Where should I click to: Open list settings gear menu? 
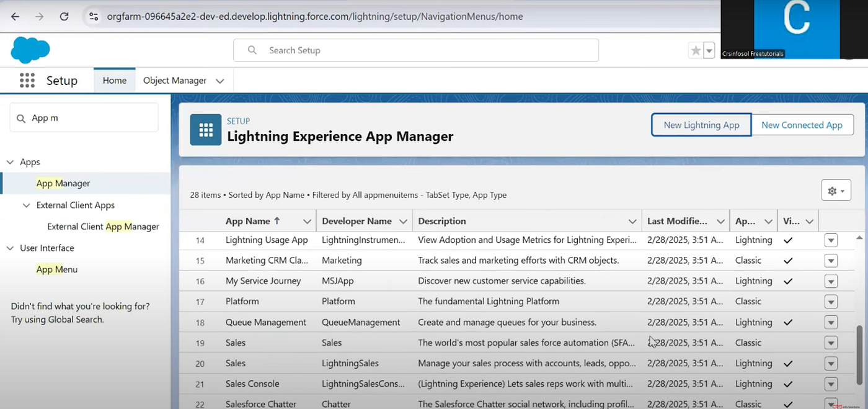[836, 191]
